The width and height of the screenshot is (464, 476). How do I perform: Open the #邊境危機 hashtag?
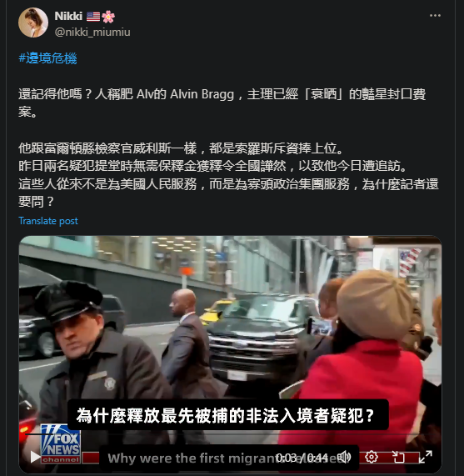pos(47,58)
